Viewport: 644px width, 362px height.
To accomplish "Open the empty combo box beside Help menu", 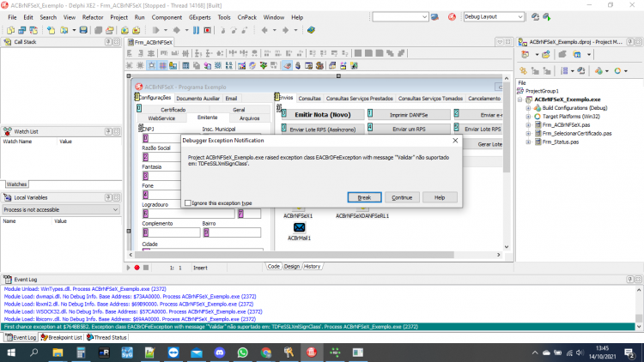I will 425,17.
